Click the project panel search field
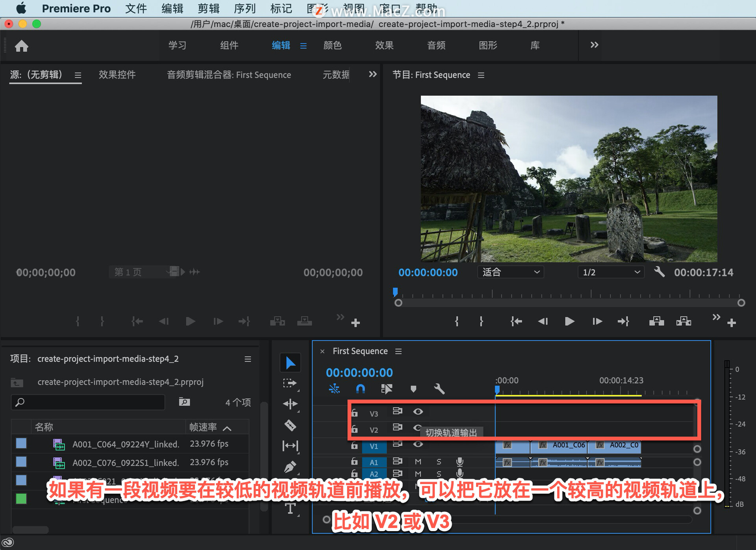Image resolution: width=756 pixels, height=550 pixels. pyautogui.click(x=88, y=402)
